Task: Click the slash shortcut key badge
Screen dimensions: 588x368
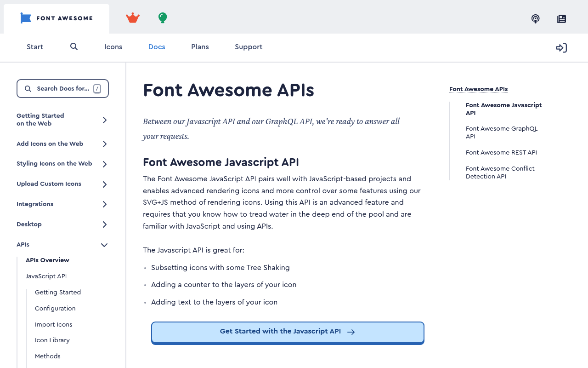Action: point(97,89)
